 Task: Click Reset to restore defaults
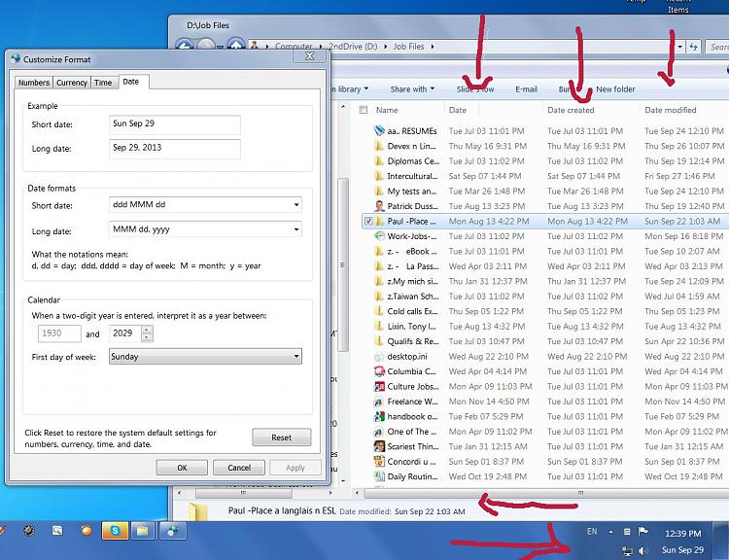point(281,437)
